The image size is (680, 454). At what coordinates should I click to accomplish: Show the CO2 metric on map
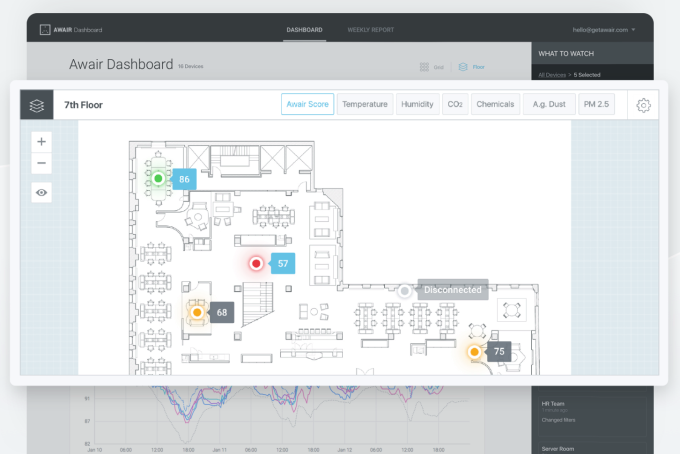pos(455,104)
